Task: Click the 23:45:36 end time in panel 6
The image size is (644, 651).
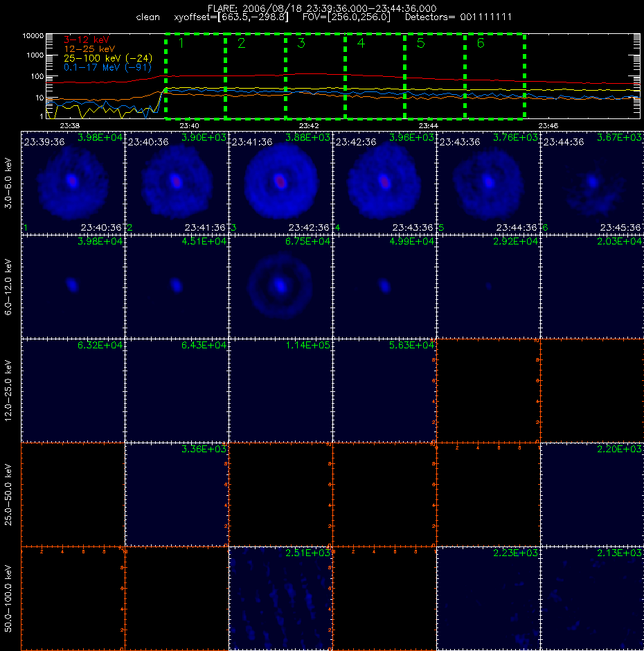Action: click(x=620, y=228)
